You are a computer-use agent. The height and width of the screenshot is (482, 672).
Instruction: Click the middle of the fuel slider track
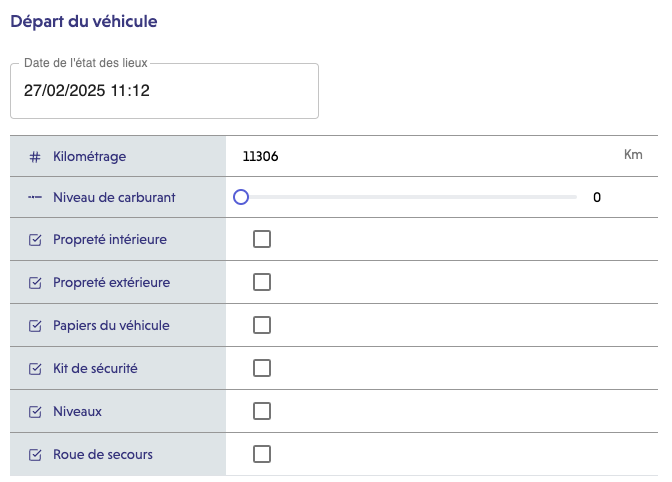pos(409,197)
